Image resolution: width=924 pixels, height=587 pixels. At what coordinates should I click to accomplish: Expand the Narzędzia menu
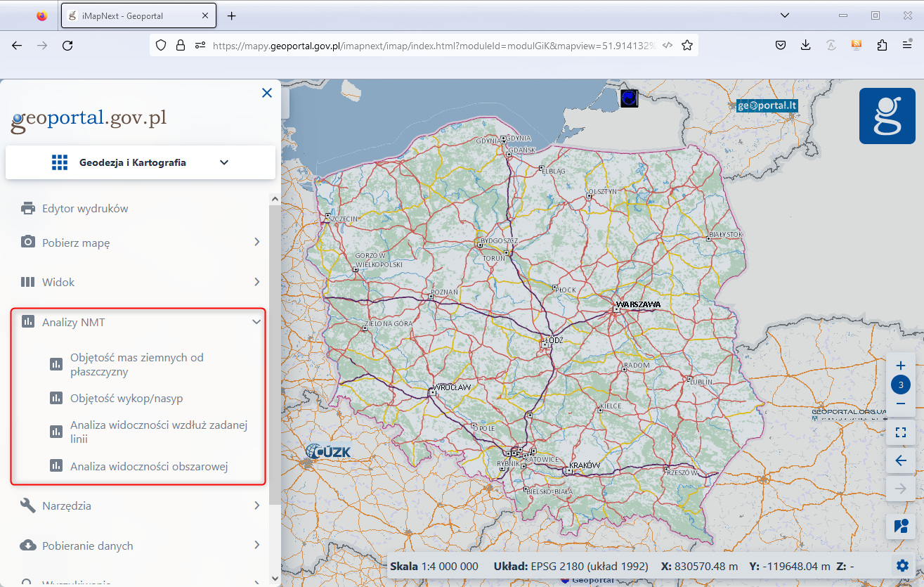[141, 505]
